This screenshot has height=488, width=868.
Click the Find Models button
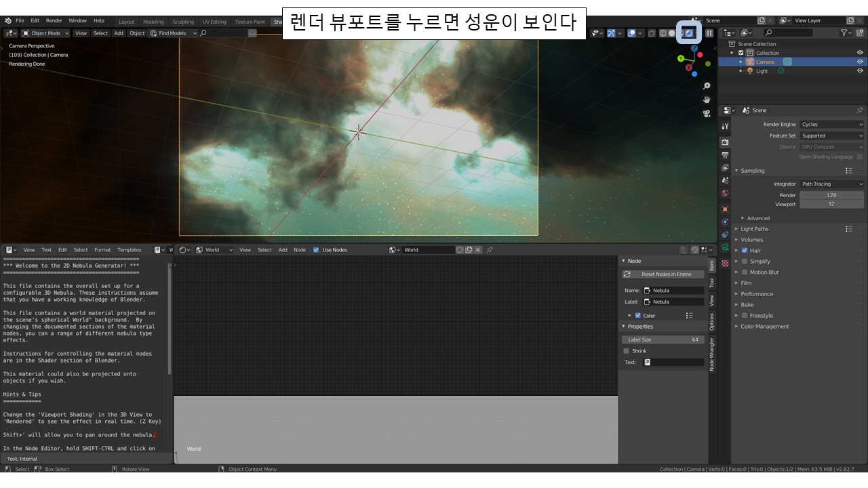173,33
